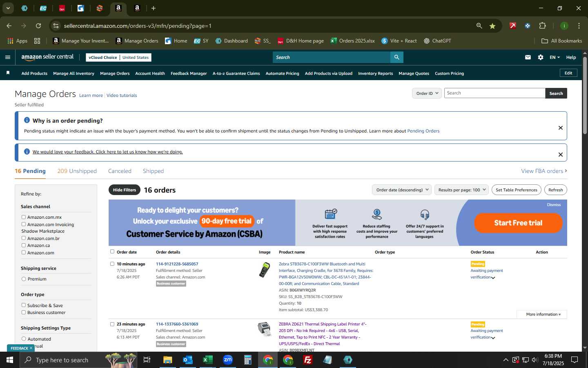
Task: Open Account Health menu item
Action: (x=150, y=74)
